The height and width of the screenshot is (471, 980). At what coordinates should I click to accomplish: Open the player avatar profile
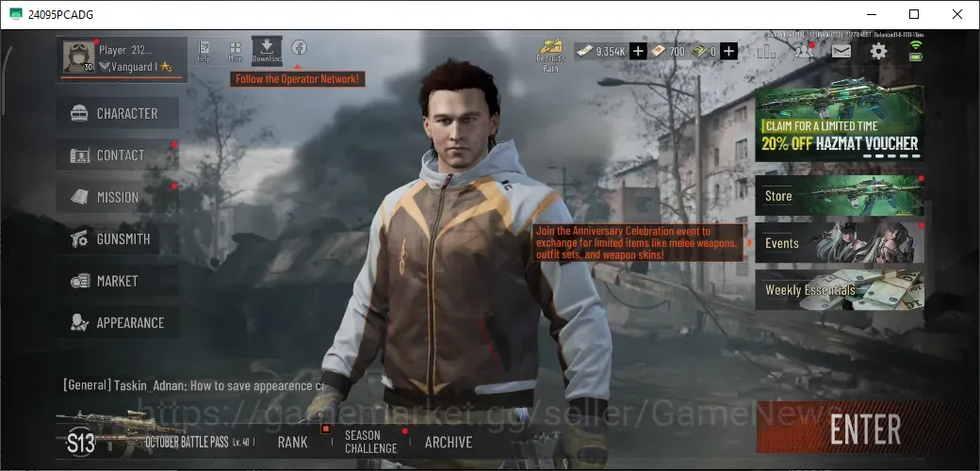tap(79, 57)
